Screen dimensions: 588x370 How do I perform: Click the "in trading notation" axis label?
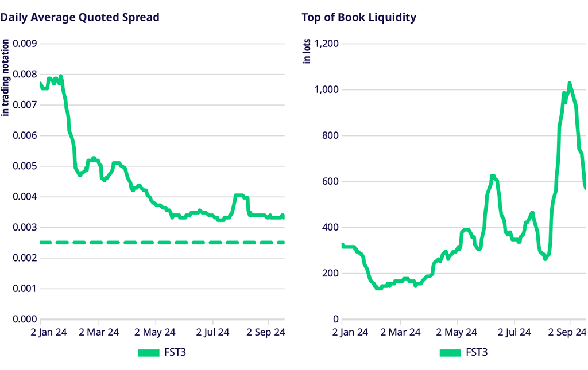pyautogui.click(x=6, y=76)
